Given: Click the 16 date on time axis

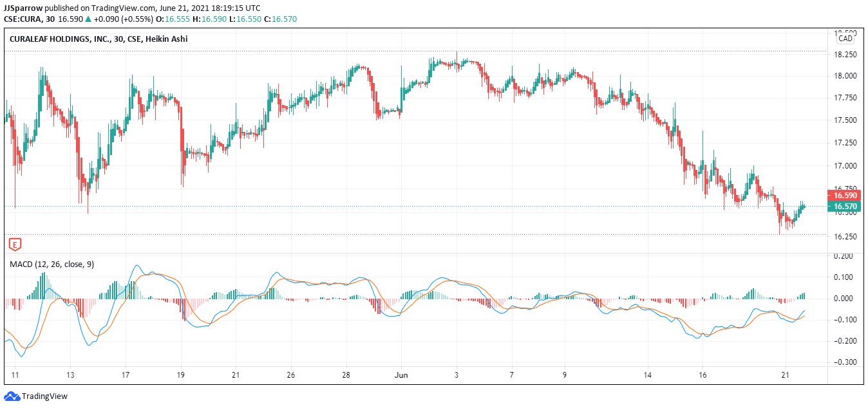Looking at the screenshot, I should (x=703, y=375).
